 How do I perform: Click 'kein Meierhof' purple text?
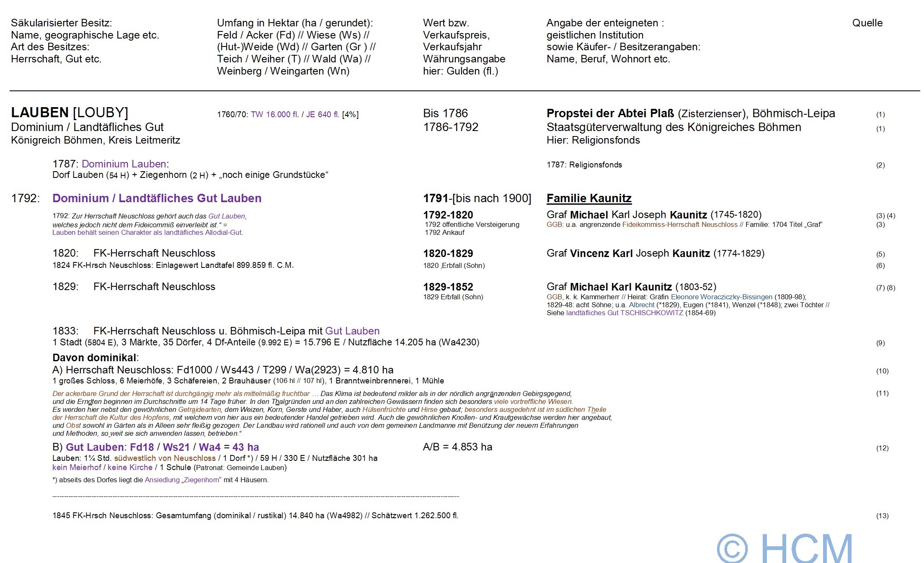(77, 468)
